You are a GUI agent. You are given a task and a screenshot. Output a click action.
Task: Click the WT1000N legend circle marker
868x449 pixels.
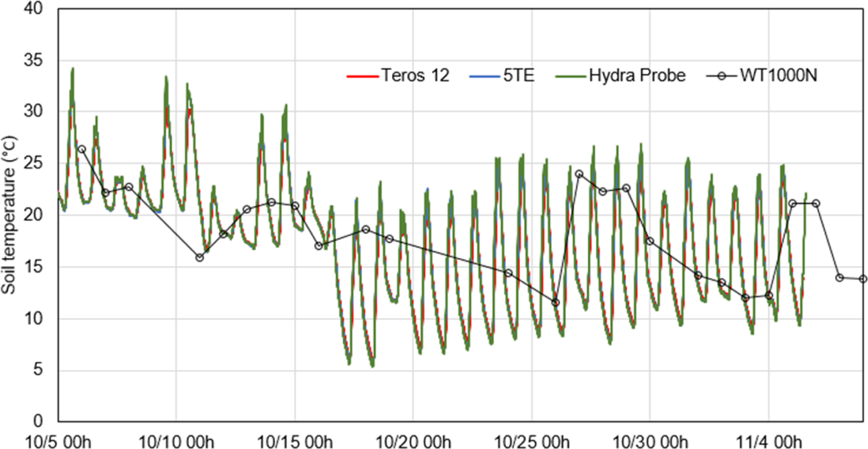coord(721,76)
